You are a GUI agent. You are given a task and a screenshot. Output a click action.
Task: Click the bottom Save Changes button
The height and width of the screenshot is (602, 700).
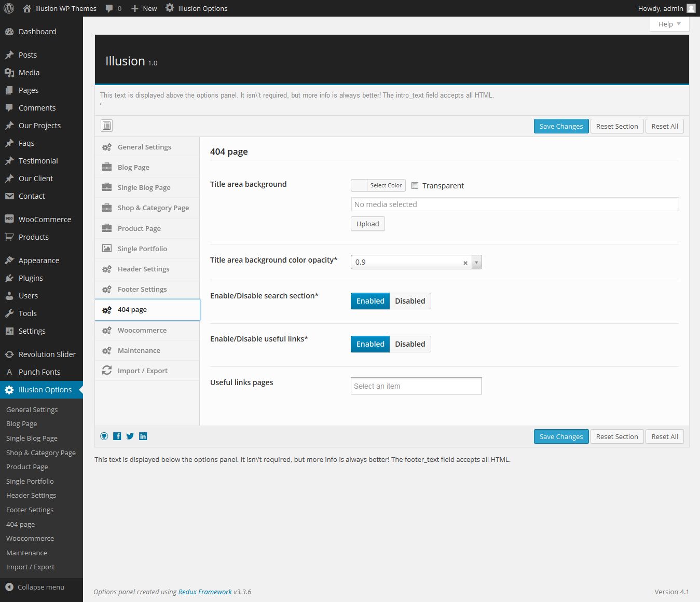click(x=561, y=436)
